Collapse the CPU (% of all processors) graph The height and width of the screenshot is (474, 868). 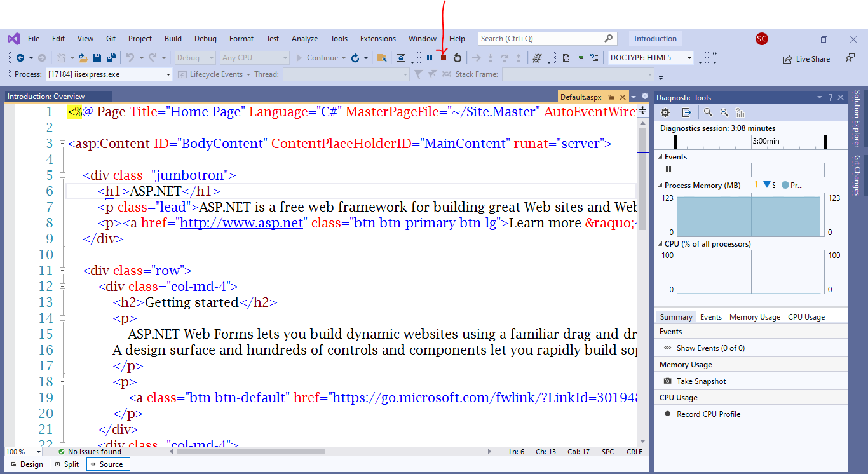click(x=660, y=244)
